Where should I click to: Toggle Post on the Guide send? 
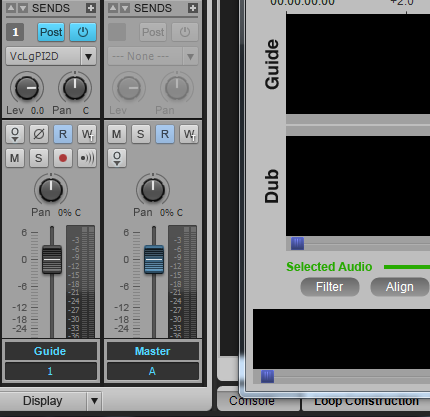51,32
